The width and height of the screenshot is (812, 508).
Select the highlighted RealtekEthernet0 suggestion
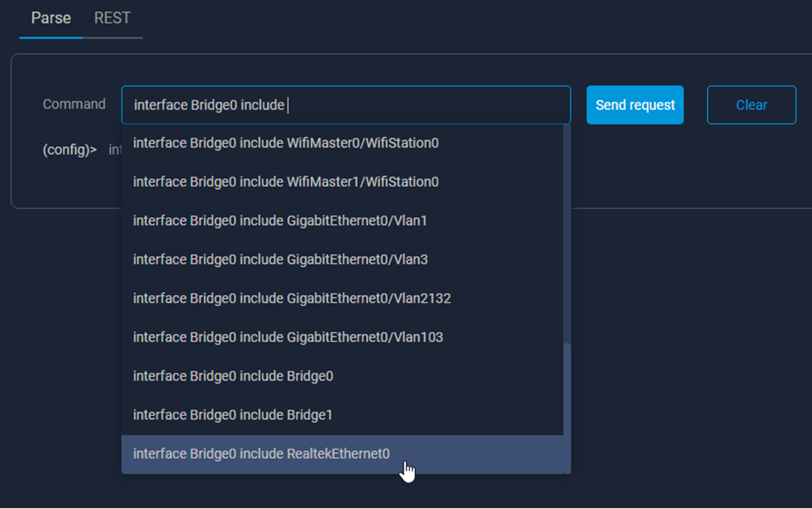pos(261,454)
